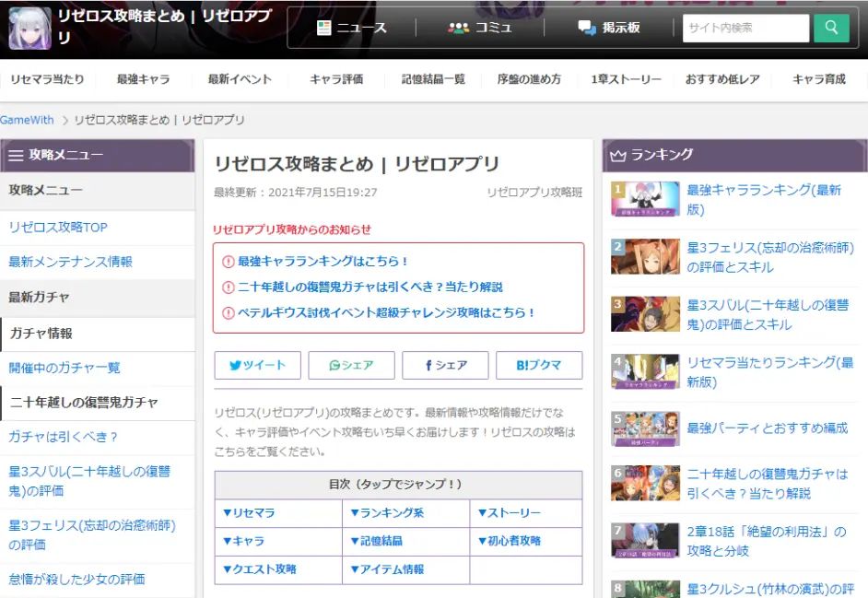Open 星3フェリス ranking thumbnail image
Screen dimensions: 868x598
[645, 257]
